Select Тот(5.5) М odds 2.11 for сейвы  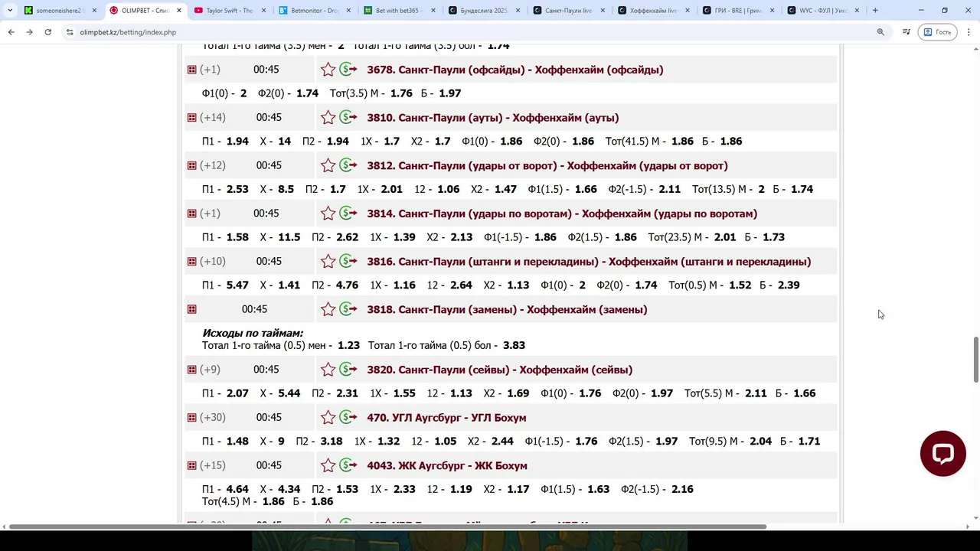pos(756,393)
